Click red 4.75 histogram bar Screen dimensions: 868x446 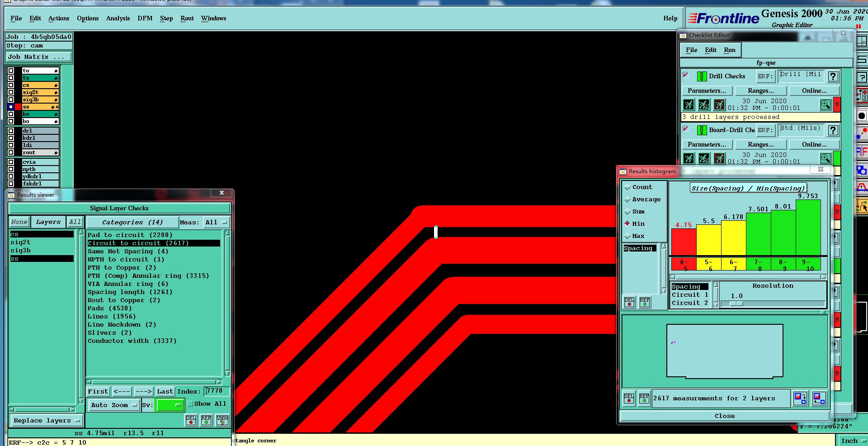coord(684,242)
